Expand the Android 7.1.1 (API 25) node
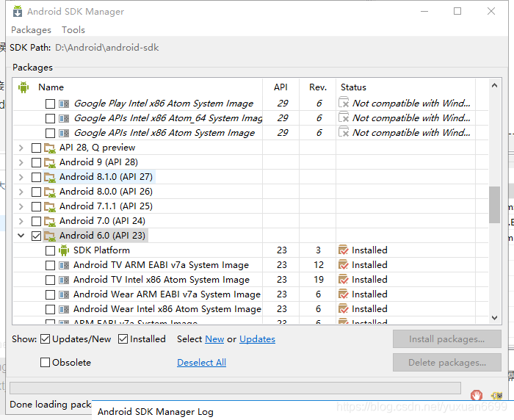 [x=21, y=206]
